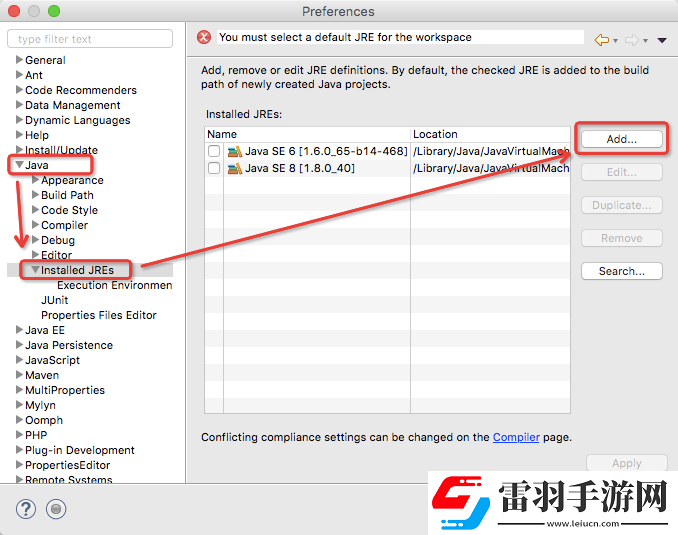
Task: Open back history dropdown arrow
Action: coord(615,41)
